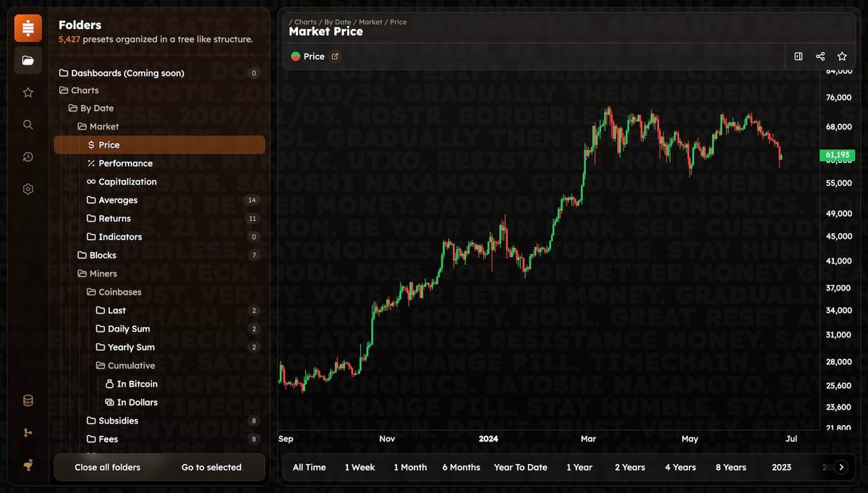Switch to Year To Date range
Screen dimensions: 868x493
(x=520, y=468)
